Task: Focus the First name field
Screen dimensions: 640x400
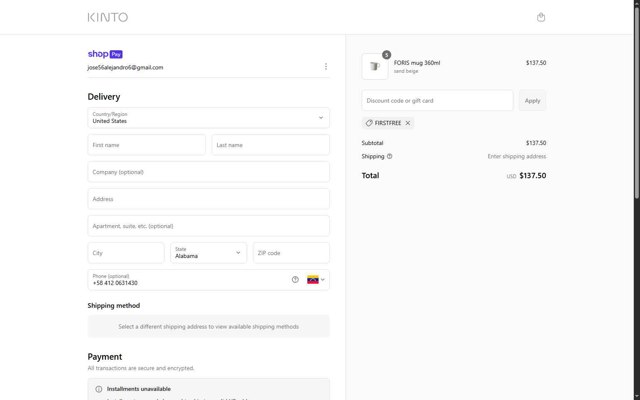Action: [x=147, y=145]
